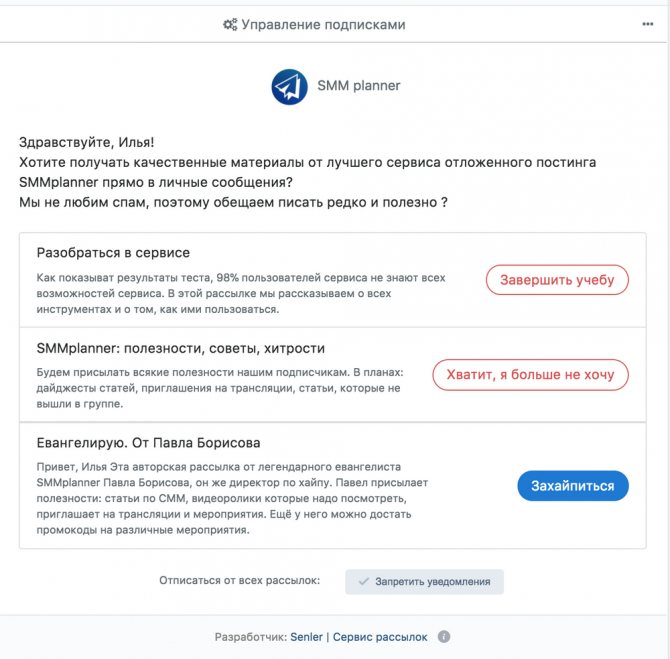Unsubscribe via Завершить учебу button
670x659 pixels.
tap(557, 280)
